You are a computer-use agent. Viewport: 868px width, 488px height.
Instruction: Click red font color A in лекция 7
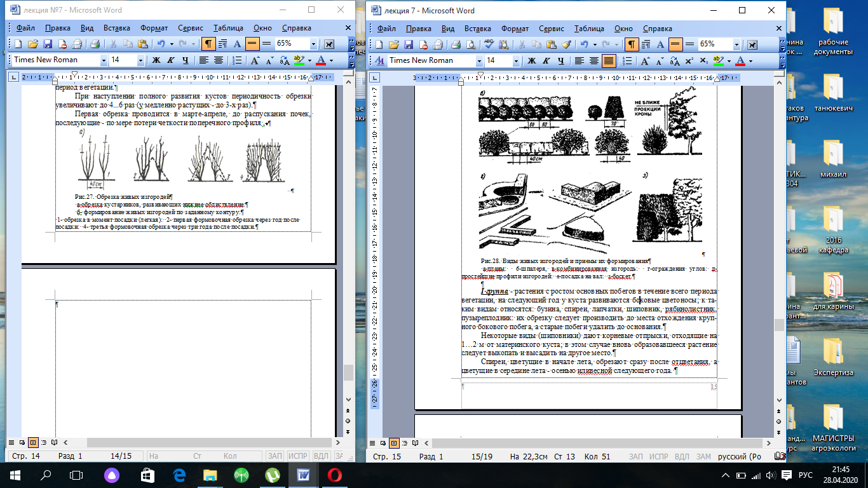740,60
